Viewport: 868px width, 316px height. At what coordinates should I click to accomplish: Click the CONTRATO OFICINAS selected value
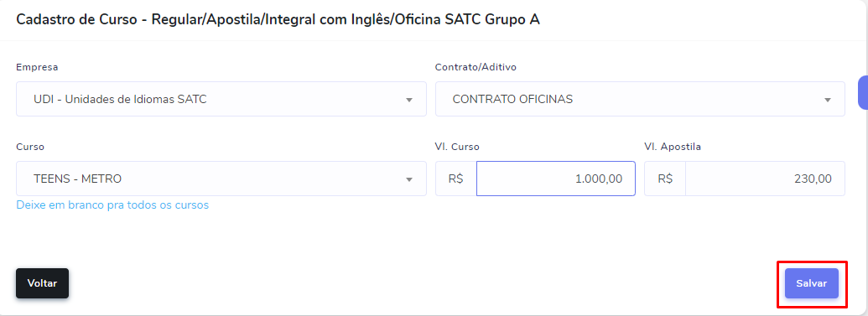pos(512,100)
